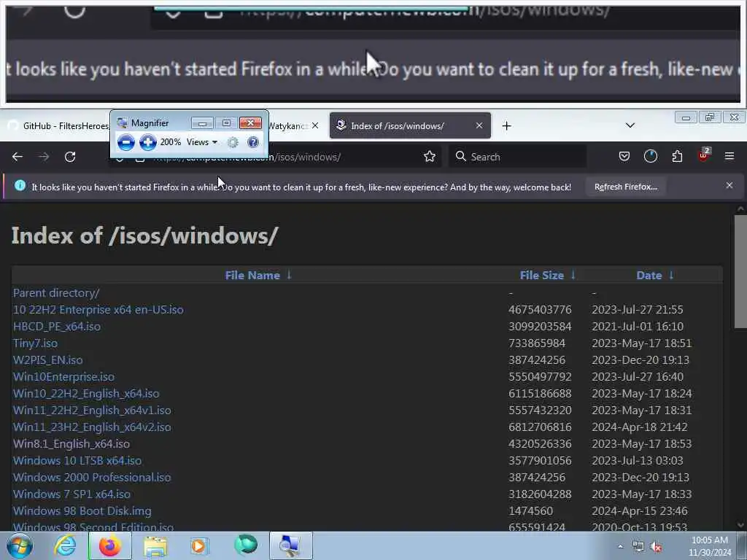Zoom in with Magnifier plus button
Viewport: 747px width, 560px height.
tap(147, 142)
